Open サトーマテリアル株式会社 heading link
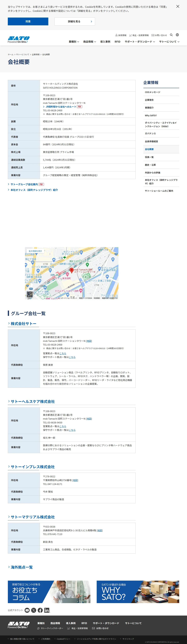 coord(31,517)
